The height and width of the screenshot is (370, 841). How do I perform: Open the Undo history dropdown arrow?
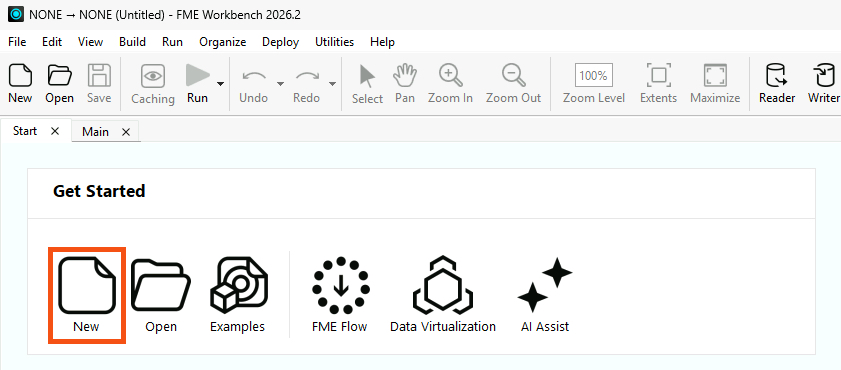[280, 84]
